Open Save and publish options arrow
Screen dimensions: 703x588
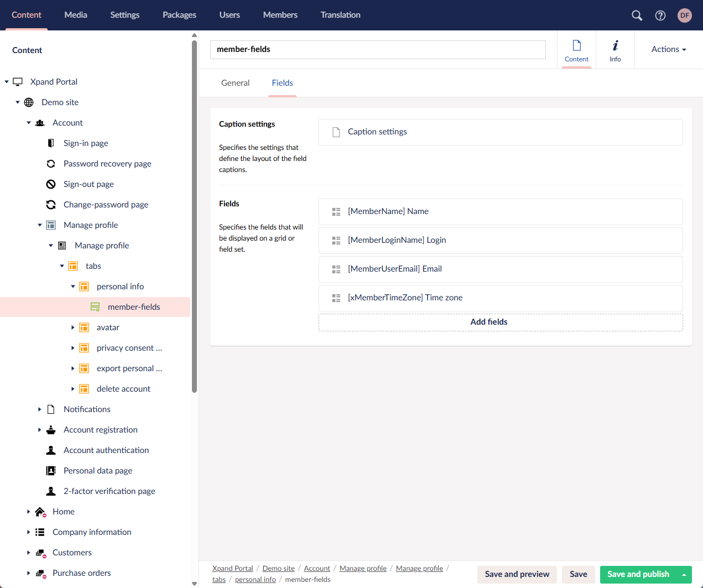coord(684,575)
